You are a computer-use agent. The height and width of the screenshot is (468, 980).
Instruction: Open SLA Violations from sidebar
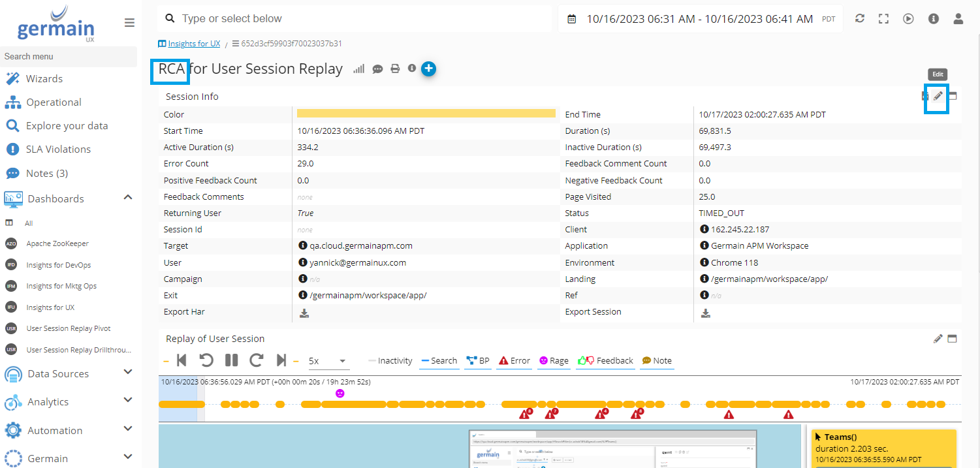point(58,149)
